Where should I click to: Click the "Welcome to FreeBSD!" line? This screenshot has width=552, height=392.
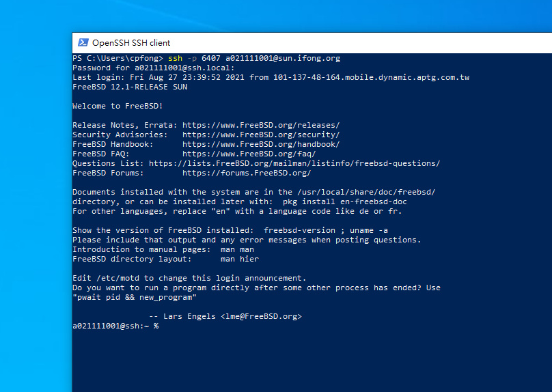coord(118,107)
